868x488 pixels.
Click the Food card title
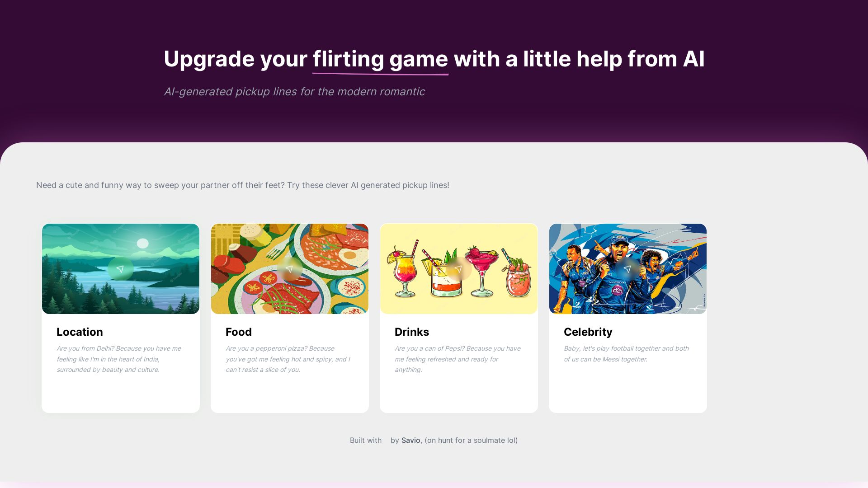(239, 332)
